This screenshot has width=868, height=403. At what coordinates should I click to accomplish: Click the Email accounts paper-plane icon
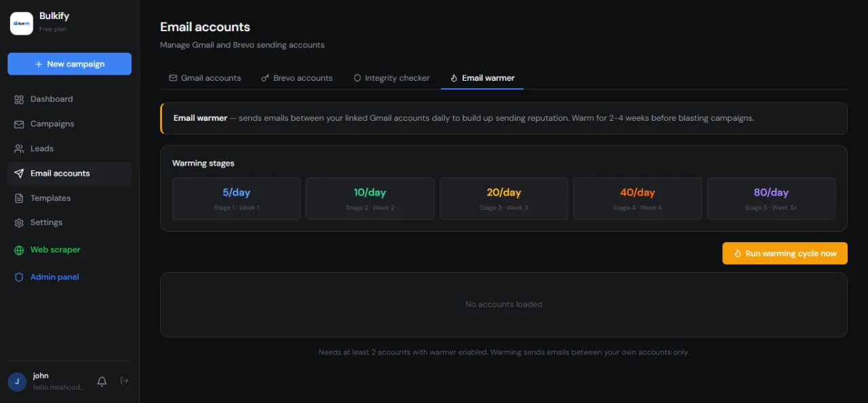[x=19, y=174]
